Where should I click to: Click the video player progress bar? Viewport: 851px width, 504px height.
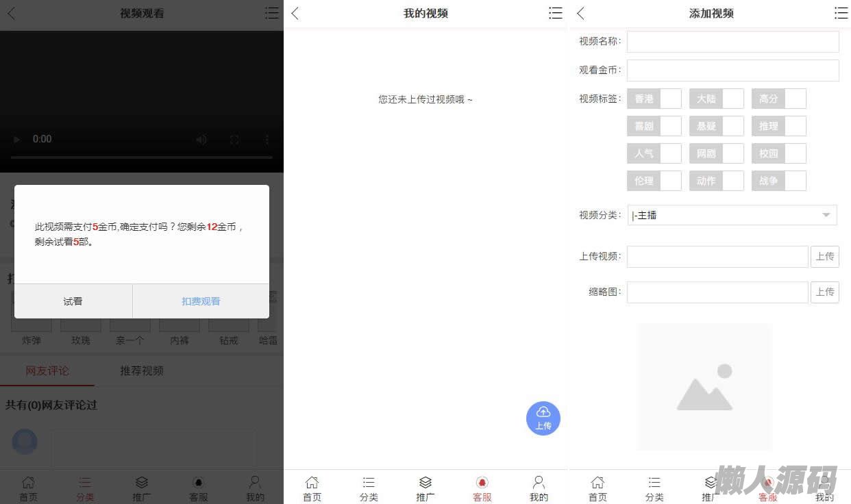pyautogui.click(x=141, y=157)
